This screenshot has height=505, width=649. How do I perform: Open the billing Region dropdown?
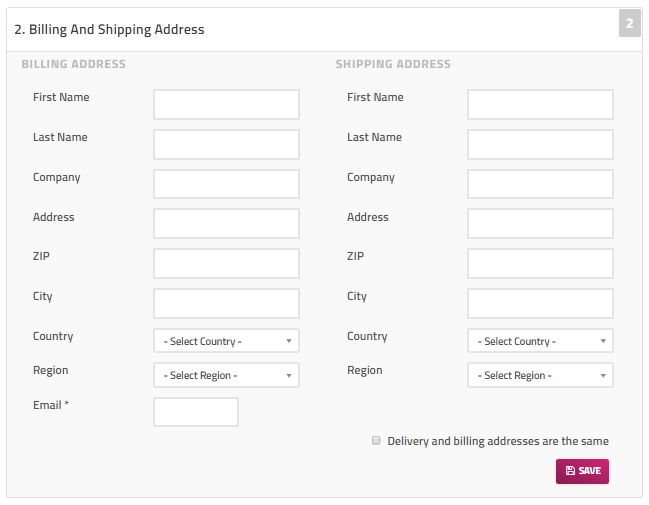coord(226,375)
